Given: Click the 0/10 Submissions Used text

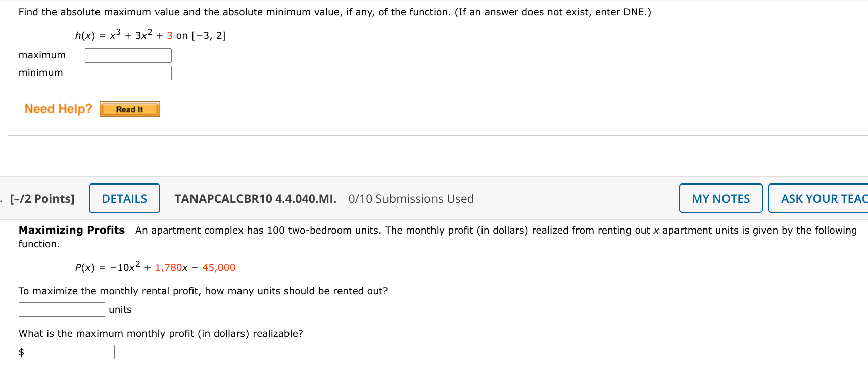Looking at the screenshot, I should [x=410, y=198].
